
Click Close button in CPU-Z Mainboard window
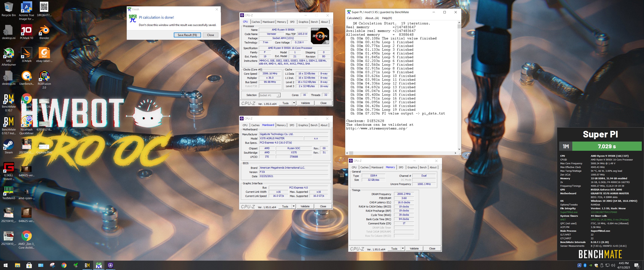(x=323, y=206)
